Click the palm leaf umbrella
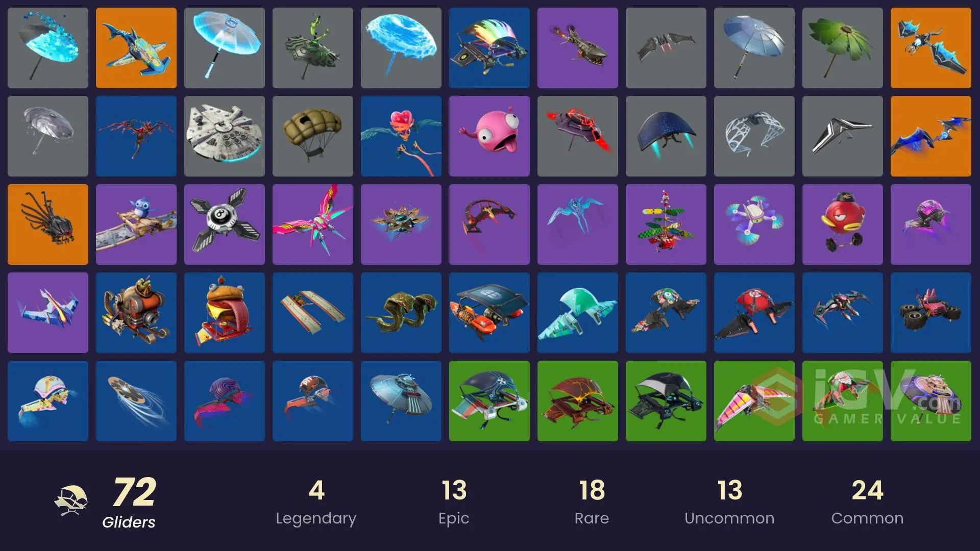980x551 pixels. pos(843,48)
